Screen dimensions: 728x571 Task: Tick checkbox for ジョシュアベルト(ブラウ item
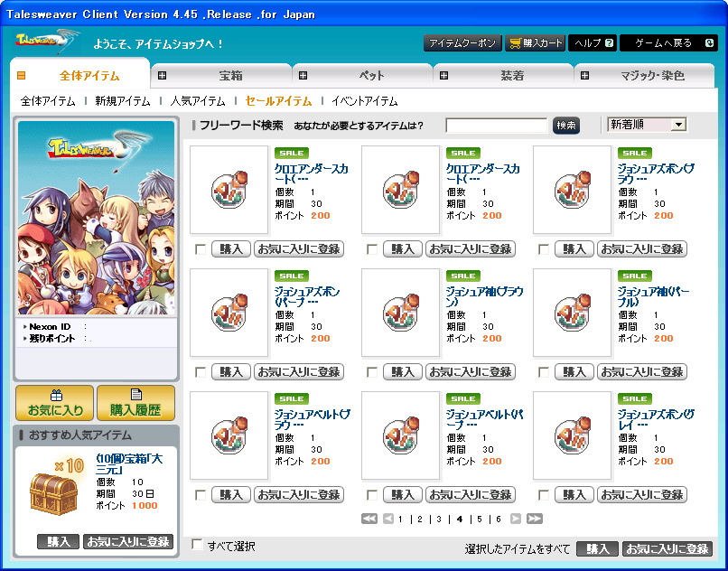201,495
